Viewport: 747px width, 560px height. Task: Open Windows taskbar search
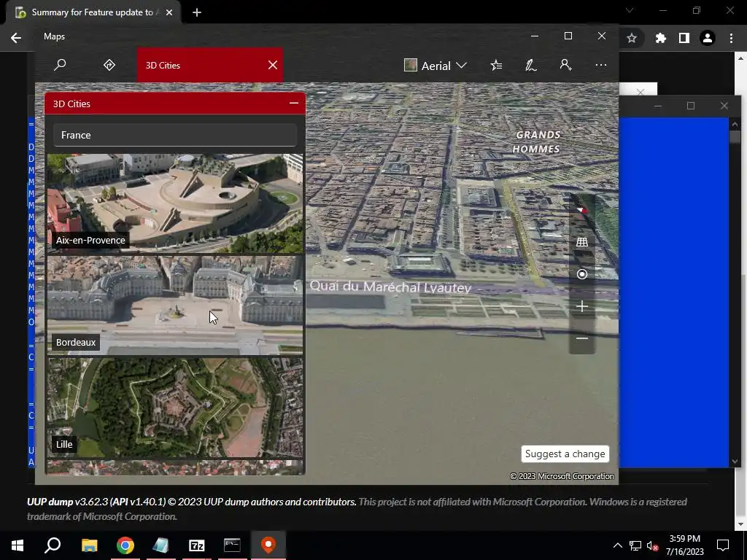(x=53, y=545)
